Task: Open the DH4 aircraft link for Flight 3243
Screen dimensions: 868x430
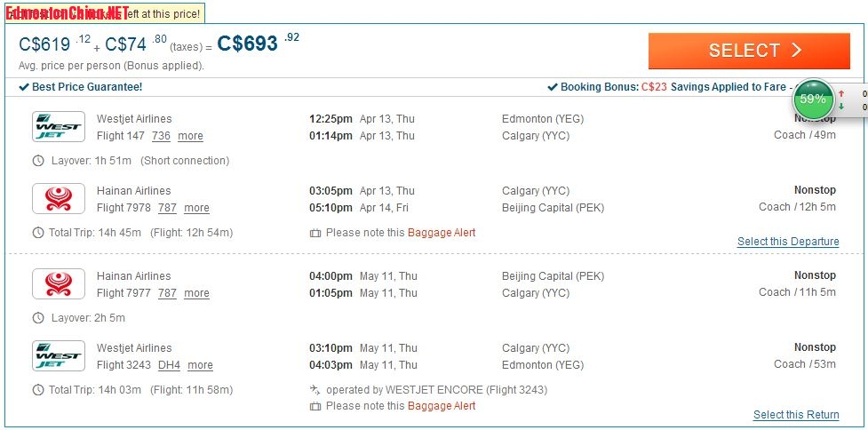Action: (x=169, y=365)
